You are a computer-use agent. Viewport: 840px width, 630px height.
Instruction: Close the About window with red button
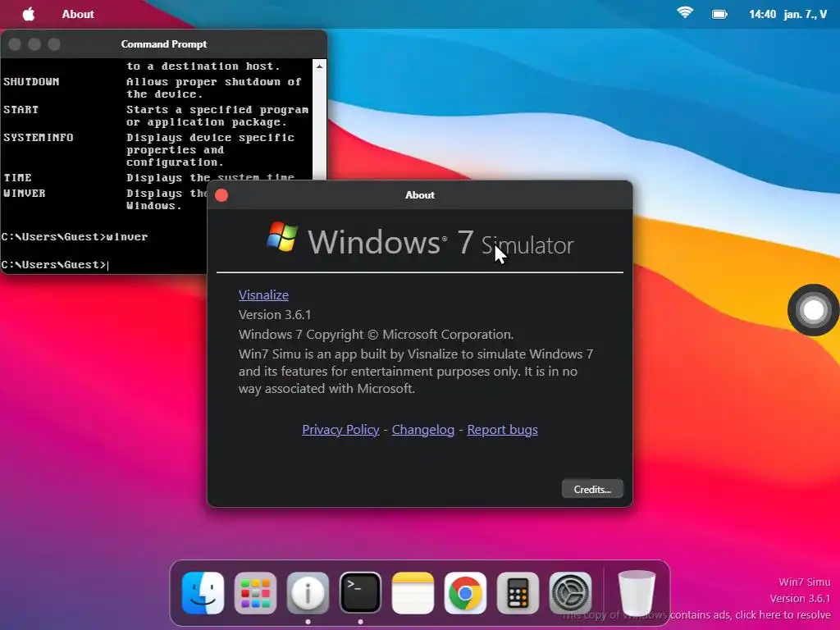tap(221, 195)
